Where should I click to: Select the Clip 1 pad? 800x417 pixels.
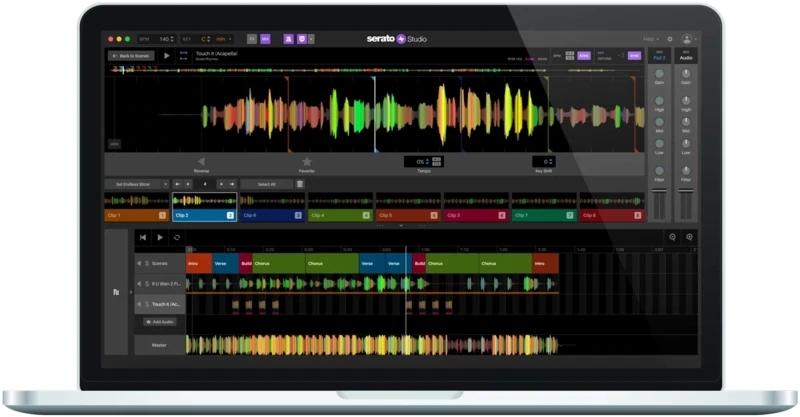(x=136, y=207)
